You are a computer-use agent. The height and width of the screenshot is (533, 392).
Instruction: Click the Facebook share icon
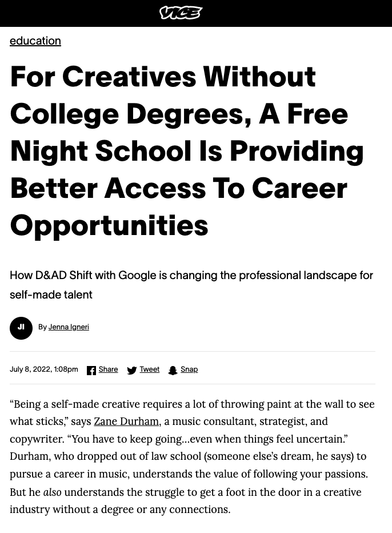[91, 371]
